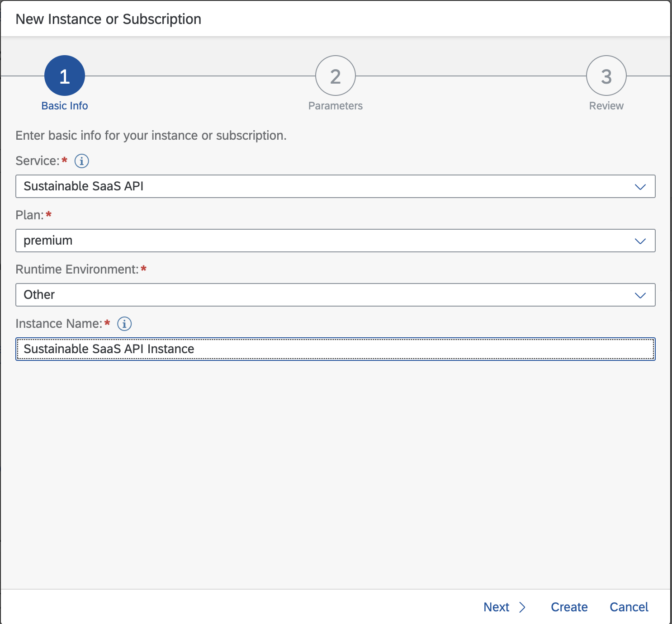Click the Service info icon

81,161
